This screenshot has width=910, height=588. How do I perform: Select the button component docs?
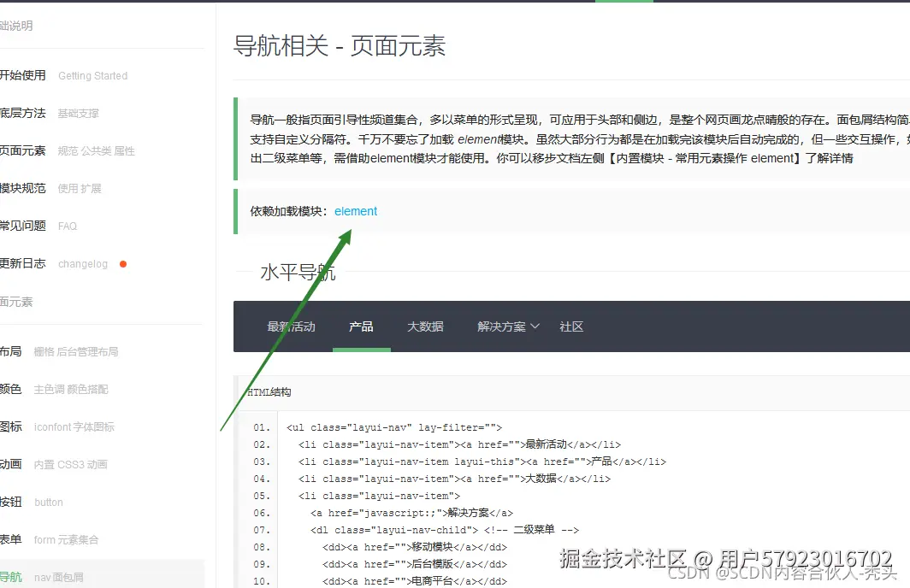coord(49,503)
